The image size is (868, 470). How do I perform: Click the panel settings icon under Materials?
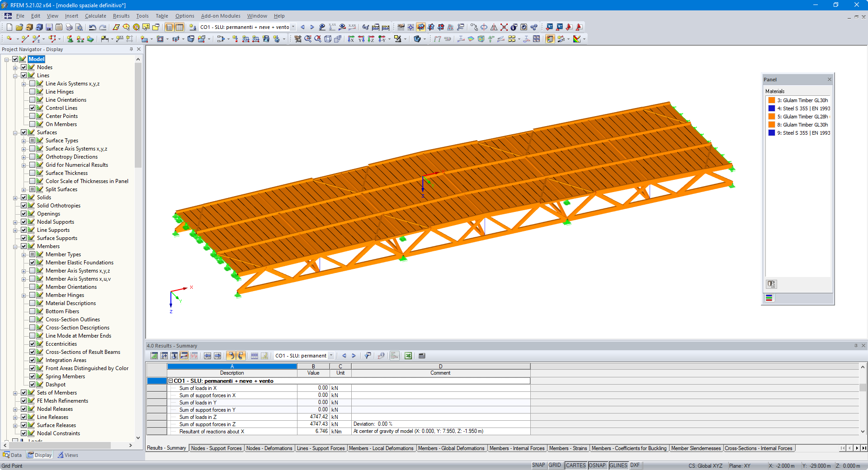(x=771, y=284)
